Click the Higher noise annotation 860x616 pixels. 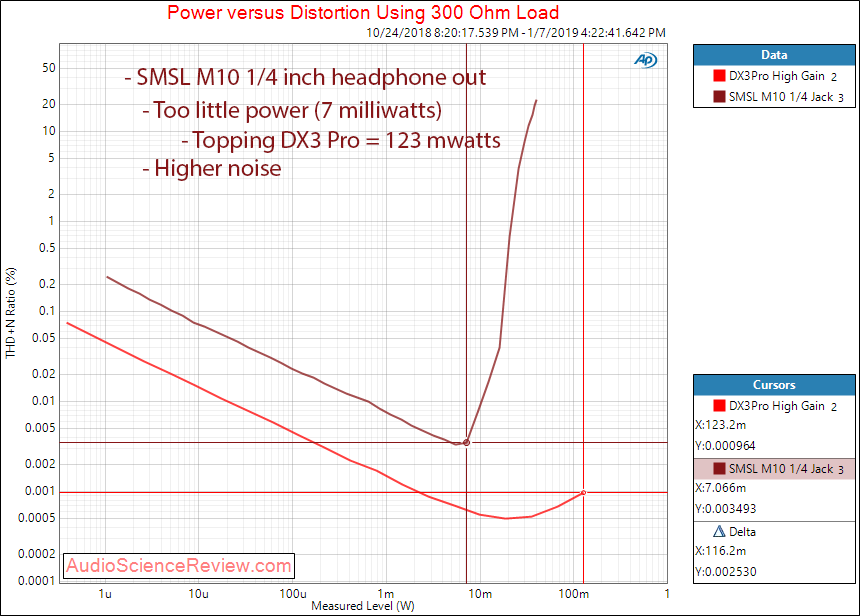point(212,168)
